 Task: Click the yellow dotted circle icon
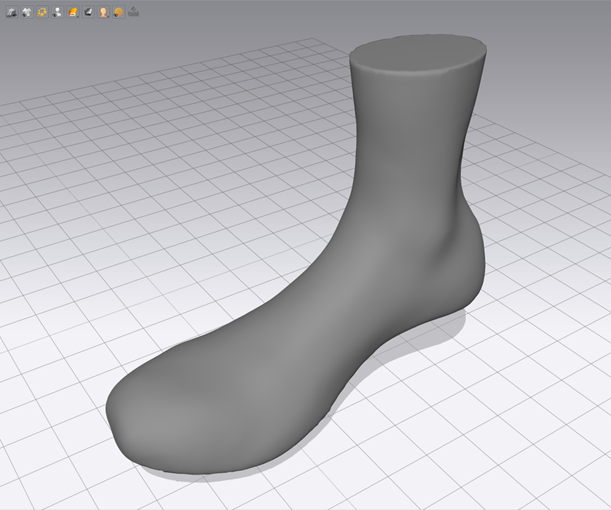tap(42, 12)
